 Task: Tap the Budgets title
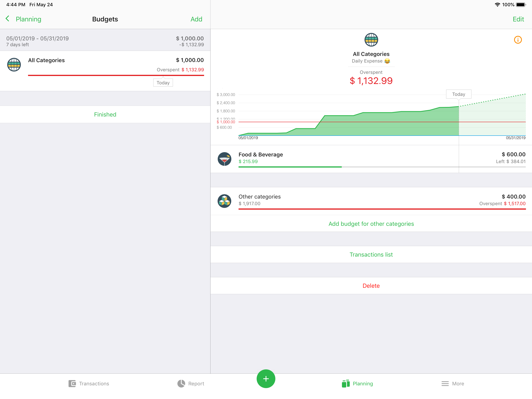pyautogui.click(x=105, y=19)
